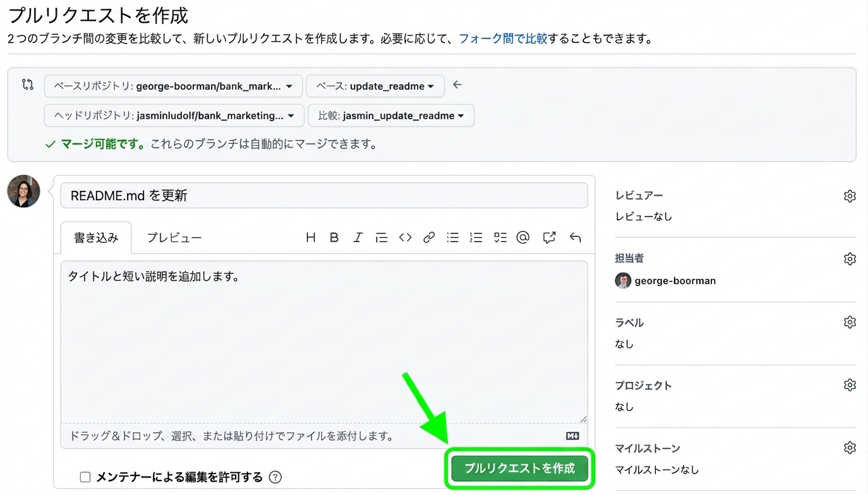
Task: Open ヘッドリポジトリ dropdown
Action: point(174,116)
